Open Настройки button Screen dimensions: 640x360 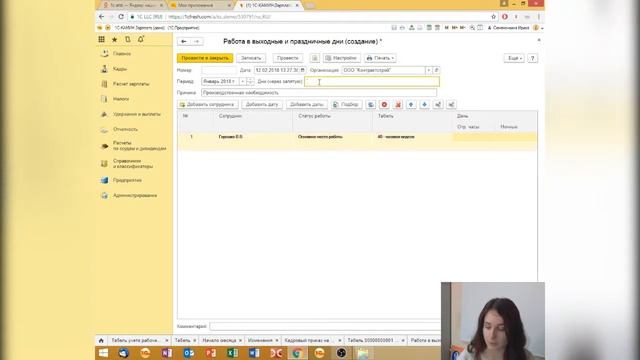pos(342,58)
